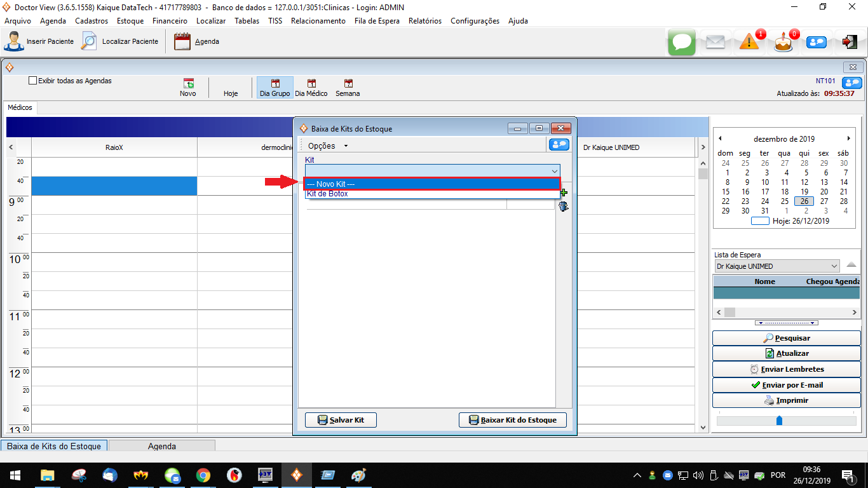The width and height of the screenshot is (868, 488).
Task: Click the exit door icon
Action: pyautogui.click(x=850, y=42)
